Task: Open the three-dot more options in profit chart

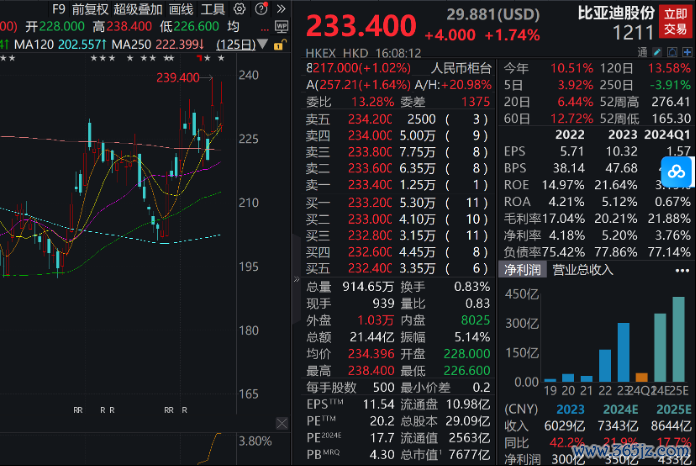Action: [682, 270]
